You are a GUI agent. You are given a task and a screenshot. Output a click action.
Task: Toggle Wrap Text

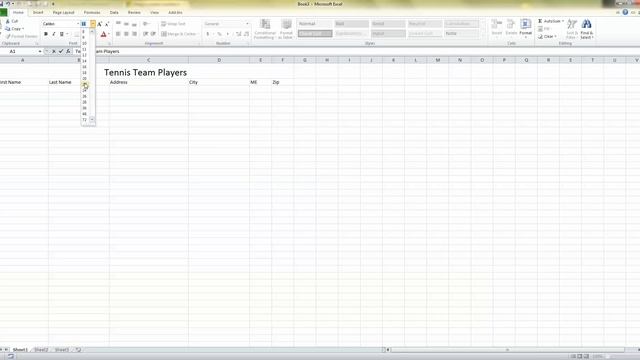[x=173, y=24]
